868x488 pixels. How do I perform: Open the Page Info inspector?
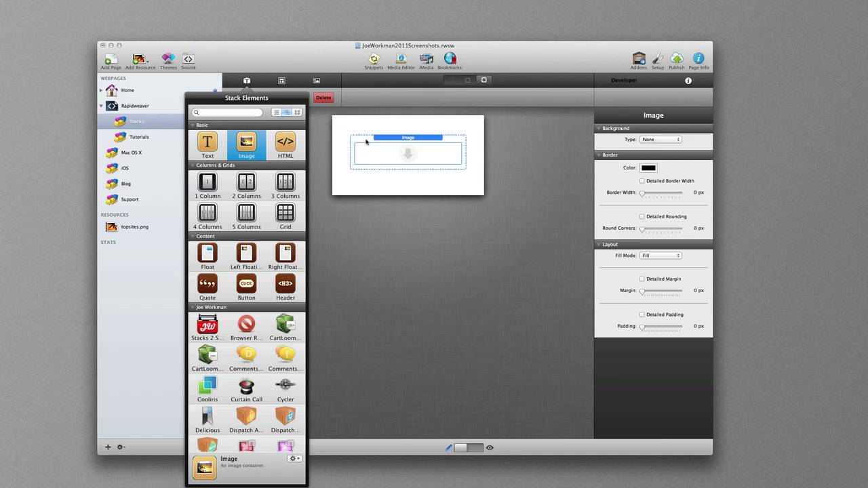pyautogui.click(x=698, y=60)
